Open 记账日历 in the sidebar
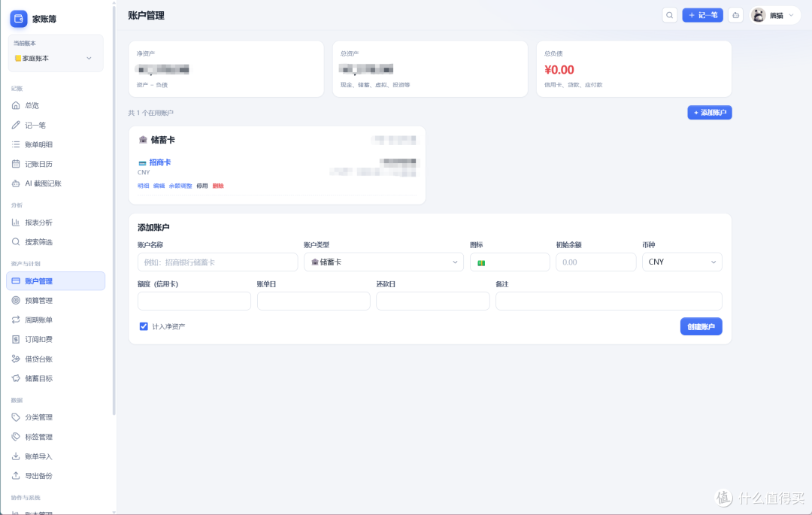 coord(56,164)
